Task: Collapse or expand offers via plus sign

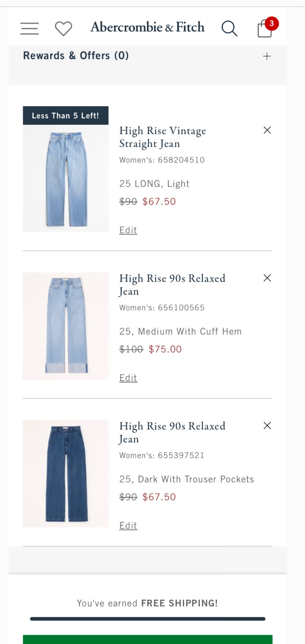Action: 267,56
